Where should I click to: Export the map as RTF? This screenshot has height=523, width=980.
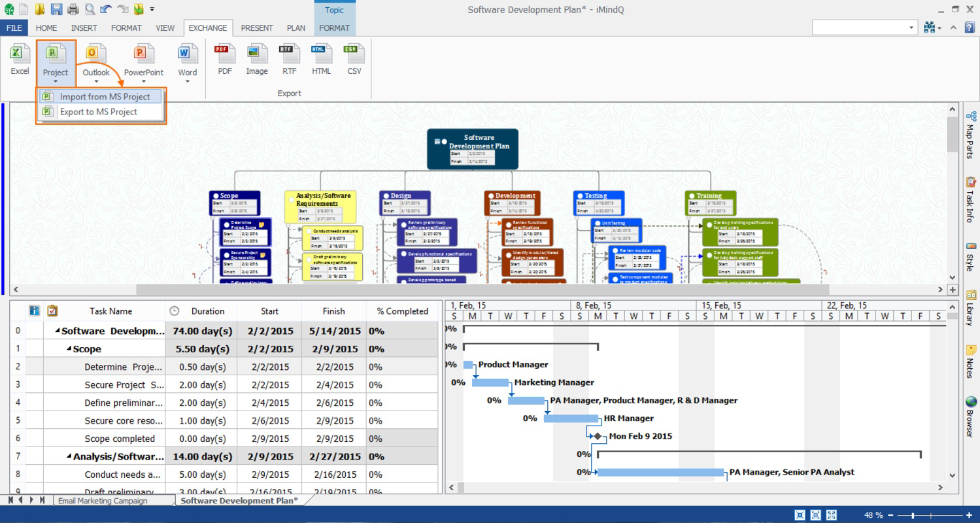[289, 61]
